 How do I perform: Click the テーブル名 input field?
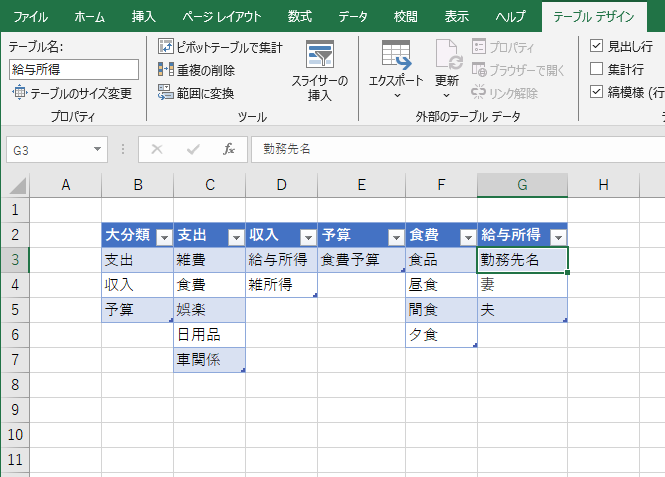click(74, 70)
